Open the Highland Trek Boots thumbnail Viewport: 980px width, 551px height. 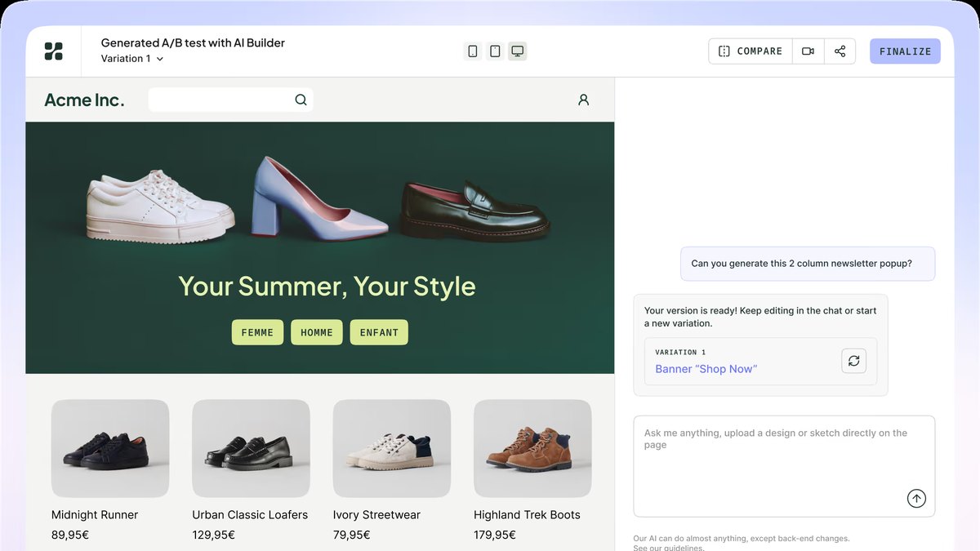[x=532, y=448]
